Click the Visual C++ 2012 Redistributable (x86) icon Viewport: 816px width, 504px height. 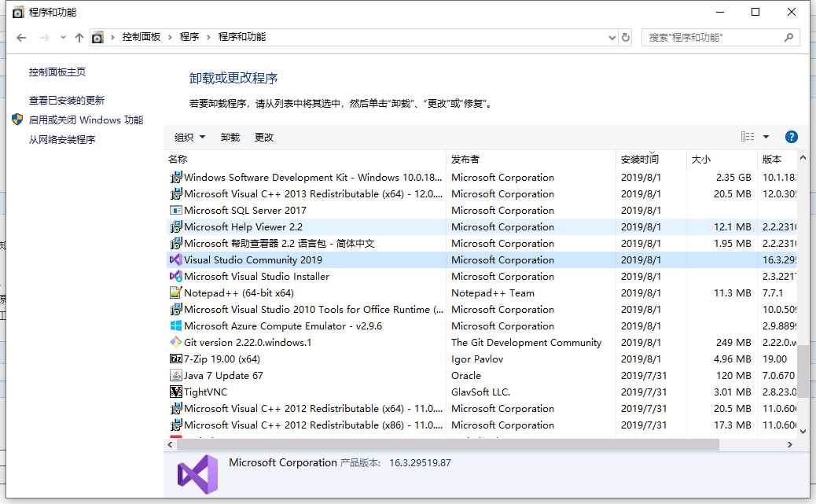click(176, 425)
